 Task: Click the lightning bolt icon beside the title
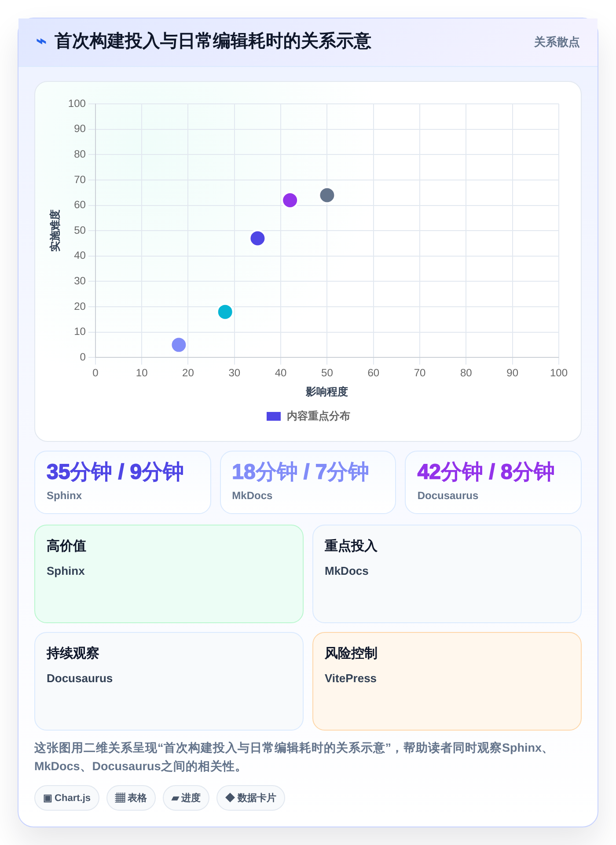(41, 42)
